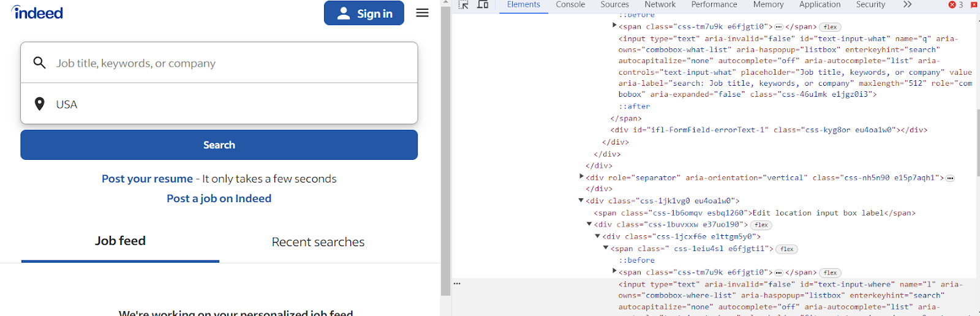Image resolution: width=980 pixels, height=316 pixels.
Task: Activate the DevTools inspect element picker
Action: (464, 5)
